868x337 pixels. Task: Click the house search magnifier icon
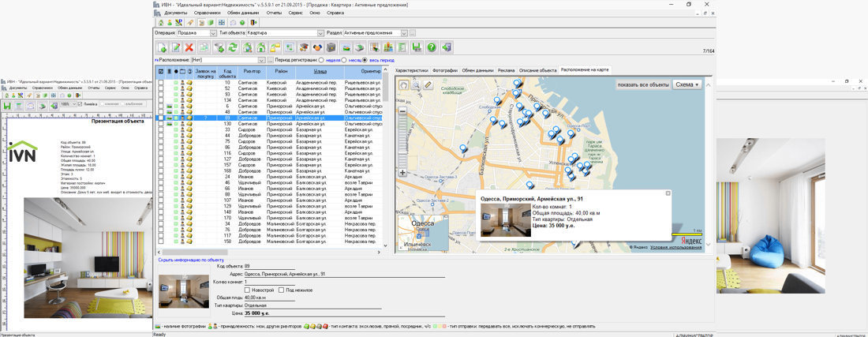(248, 47)
